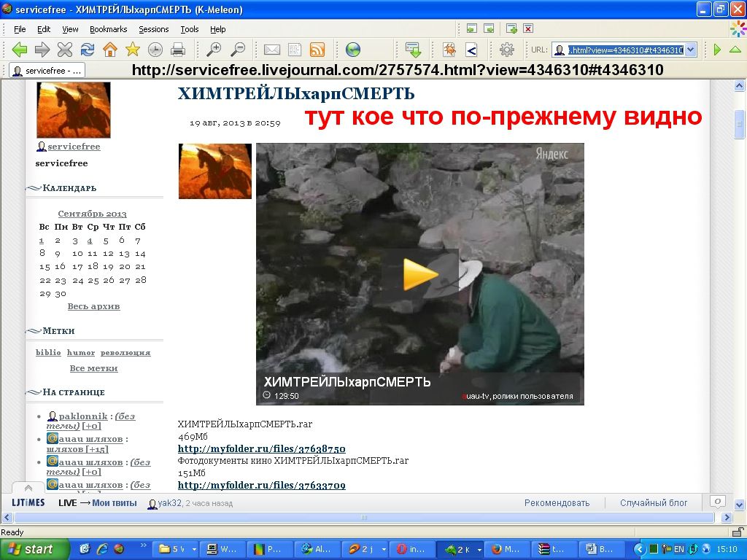Click the printer icon in toolbar
Viewport: 747px width, 560px height.
tap(178, 49)
